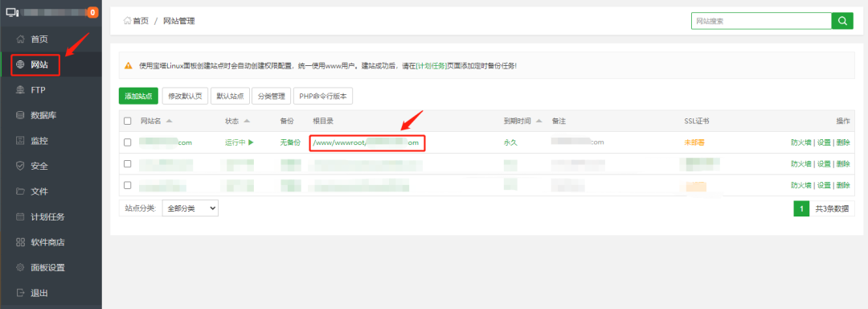Click 防火墙 in the third site row
868x309 pixels.
tap(801, 185)
